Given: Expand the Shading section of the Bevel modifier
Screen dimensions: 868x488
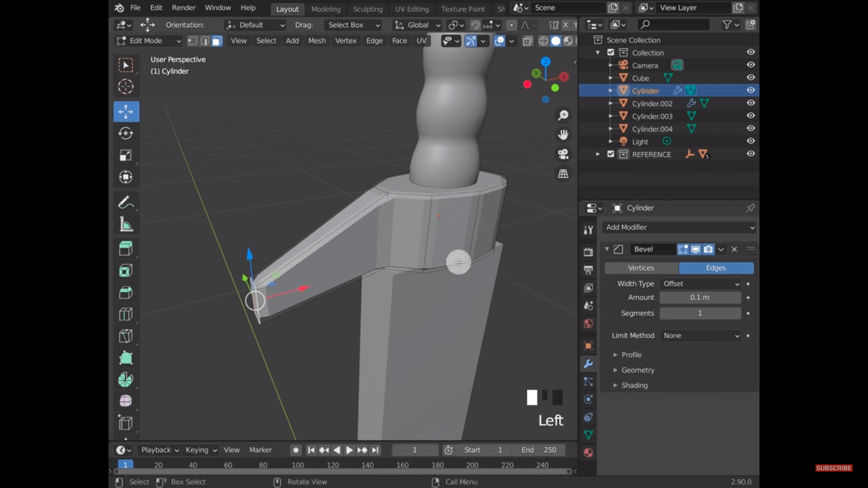Looking at the screenshot, I should (634, 385).
